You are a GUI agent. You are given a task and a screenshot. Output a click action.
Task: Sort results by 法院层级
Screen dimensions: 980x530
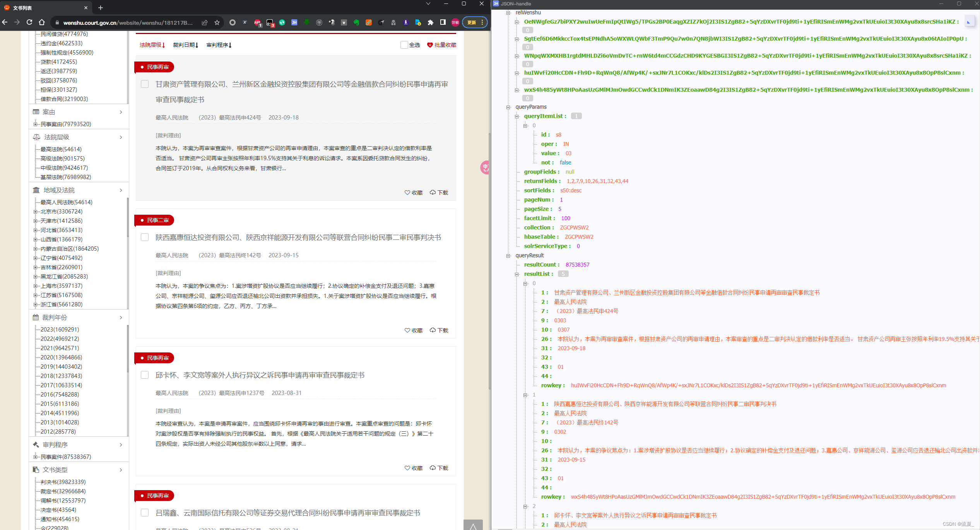click(152, 45)
